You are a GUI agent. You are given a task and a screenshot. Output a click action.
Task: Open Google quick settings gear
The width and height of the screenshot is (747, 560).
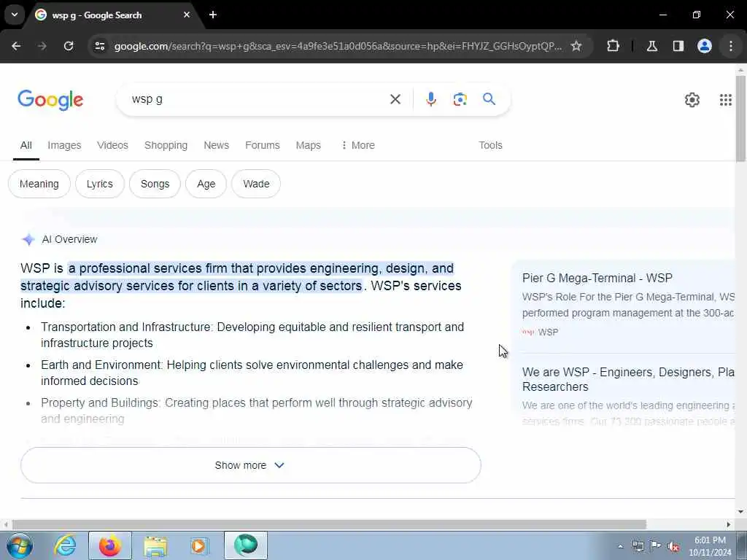tap(692, 99)
